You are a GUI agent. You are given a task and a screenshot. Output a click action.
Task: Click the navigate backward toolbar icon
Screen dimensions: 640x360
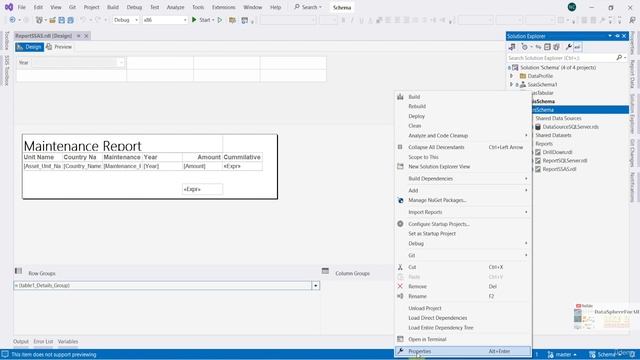click(x=13, y=20)
